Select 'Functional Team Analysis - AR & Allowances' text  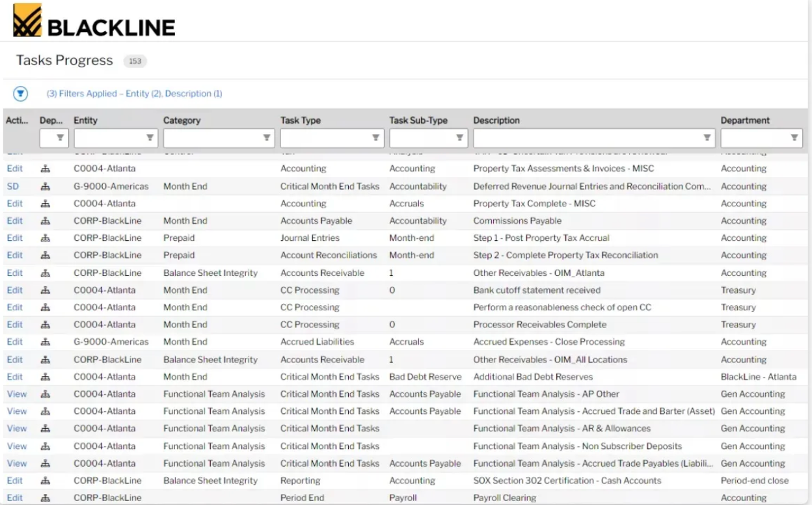[562, 428]
